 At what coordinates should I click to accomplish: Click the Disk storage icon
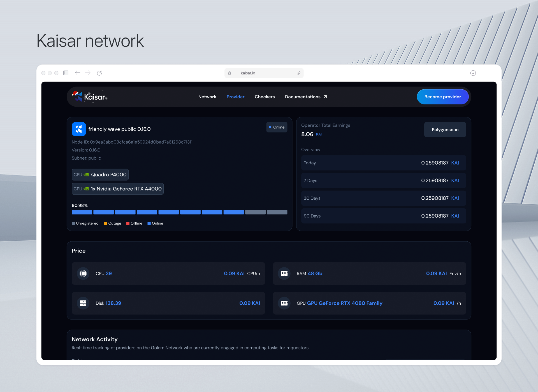tap(83, 303)
